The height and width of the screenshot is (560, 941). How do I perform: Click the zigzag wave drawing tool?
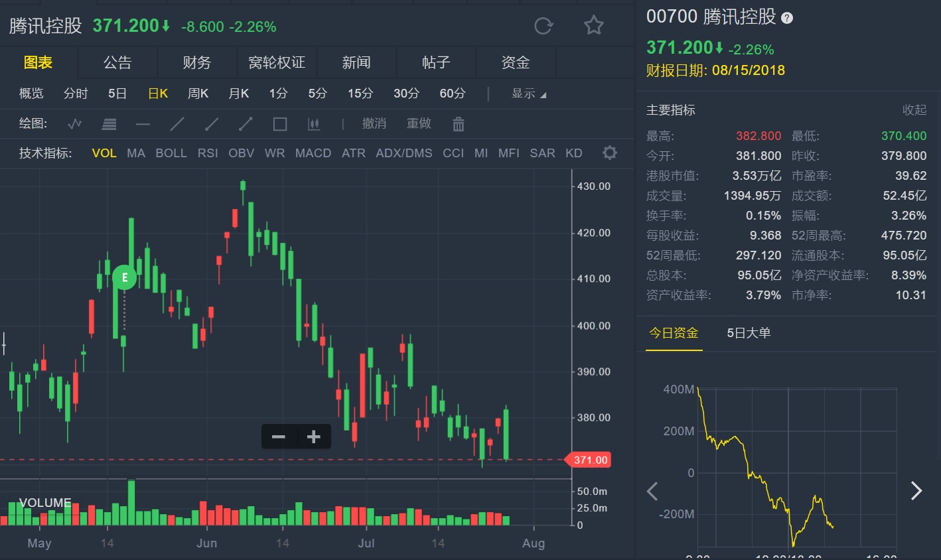[x=75, y=124]
